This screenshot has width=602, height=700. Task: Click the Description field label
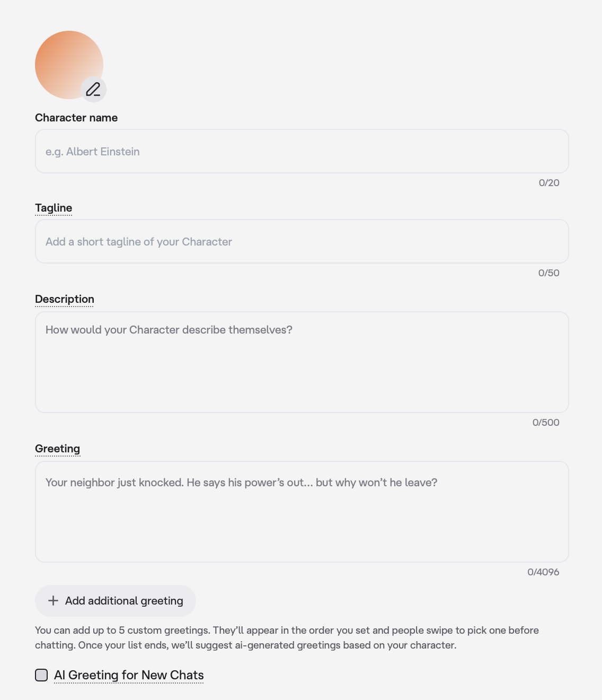click(x=65, y=299)
